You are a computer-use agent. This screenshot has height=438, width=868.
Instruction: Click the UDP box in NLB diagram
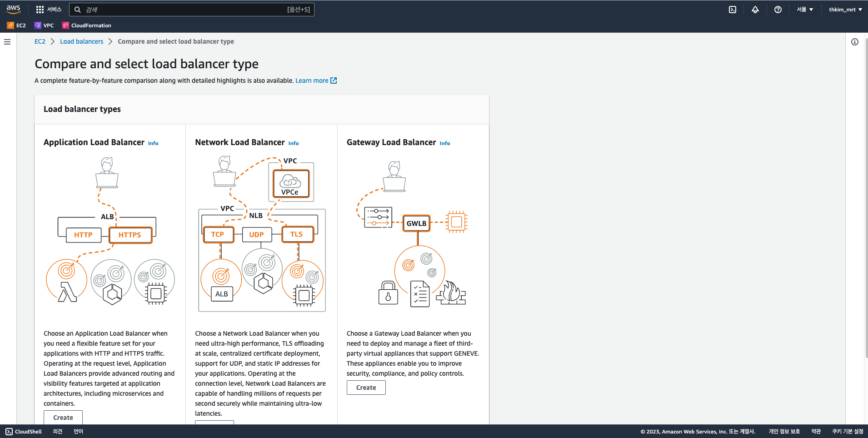coord(256,235)
